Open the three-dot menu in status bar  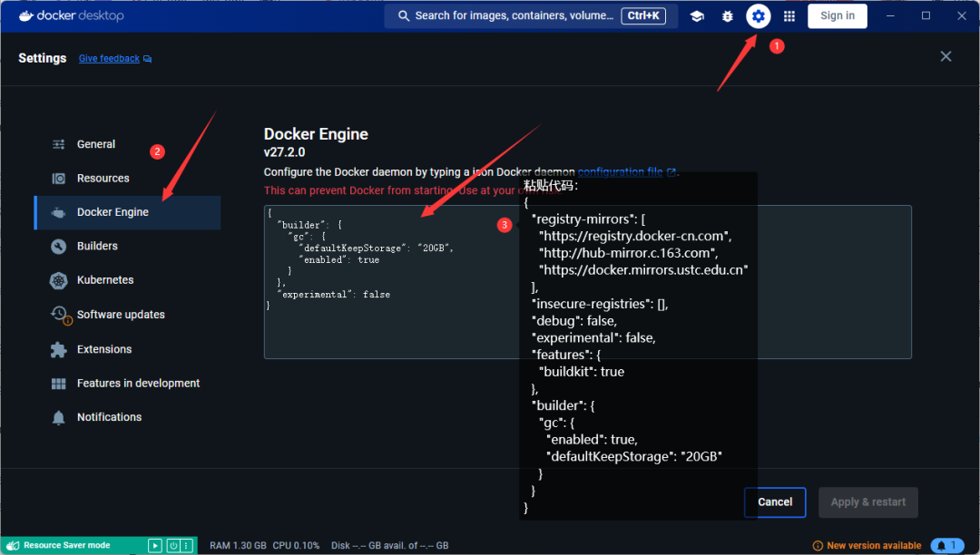pos(186,546)
